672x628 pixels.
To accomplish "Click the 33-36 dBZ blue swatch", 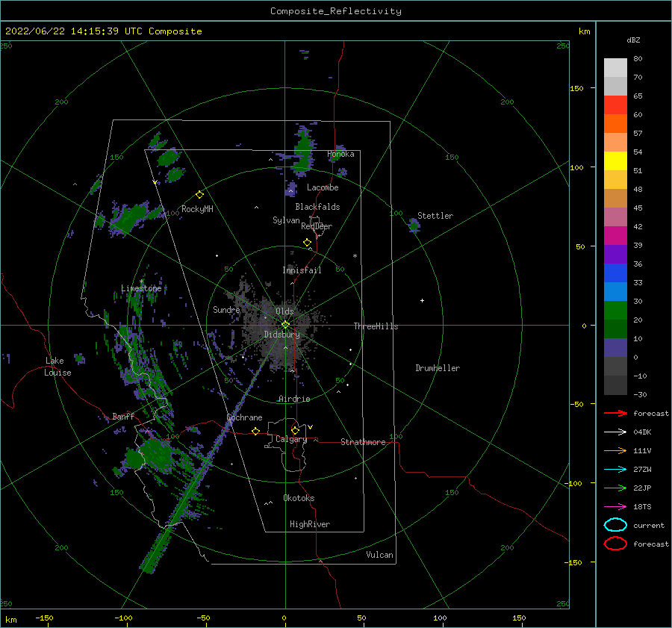I will (x=615, y=273).
